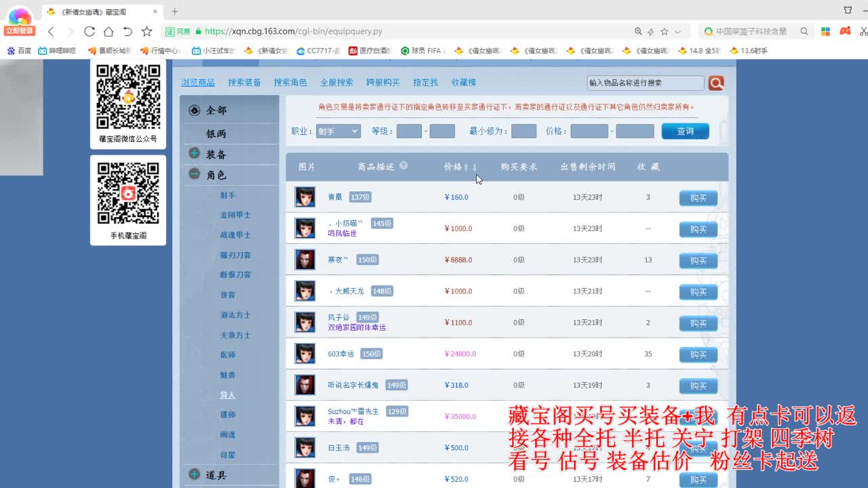Click 购买 for the 寒夜 listing priced ¥8888
868x488 pixels.
pyautogui.click(x=698, y=260)
